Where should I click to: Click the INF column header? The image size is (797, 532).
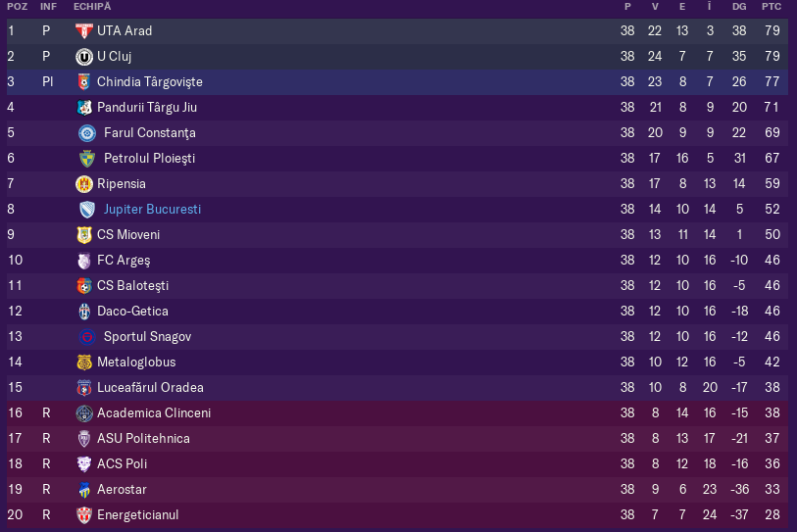coord(48,7)
